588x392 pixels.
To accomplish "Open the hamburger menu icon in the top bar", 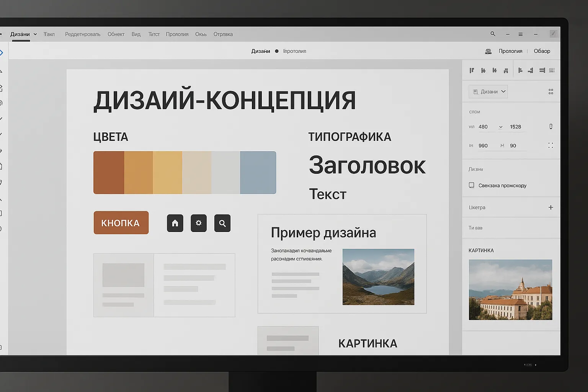I will tap(521, 34).
